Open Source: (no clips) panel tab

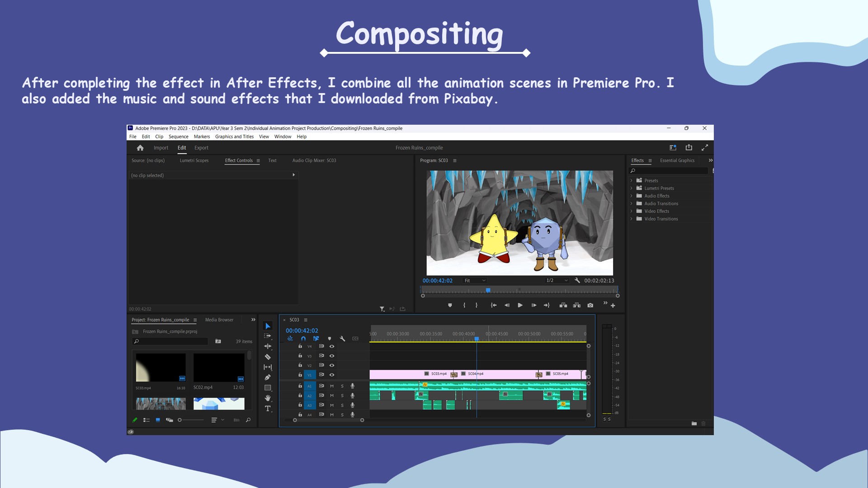[x=148, y=161]
